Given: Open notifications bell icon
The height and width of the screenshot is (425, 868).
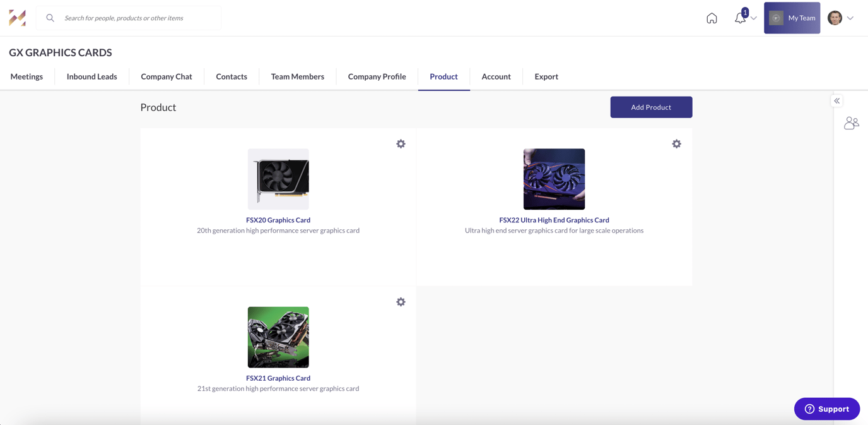Looking at the screenshot, I should [x=740, y=18].
